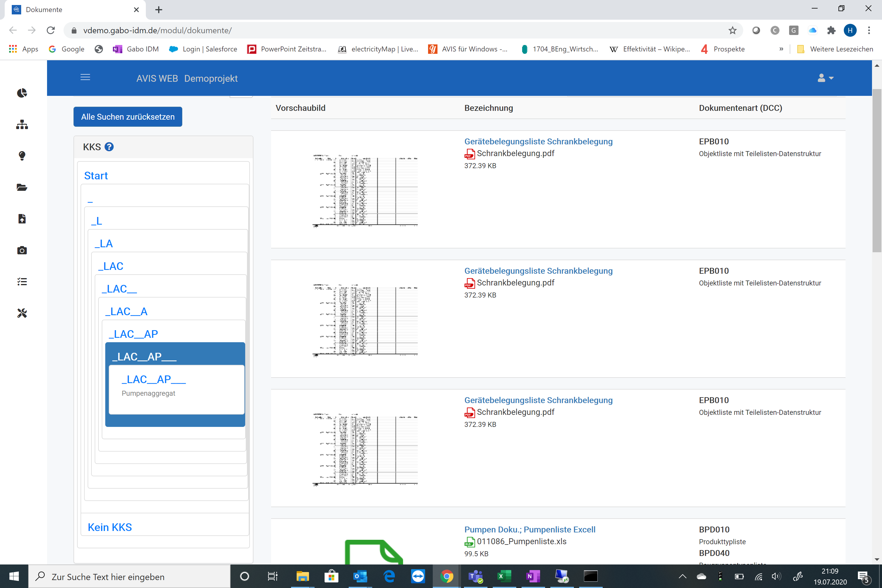Click PDF icon of third Schrankbelegung.pdf
This screenshot has width=882, height=588.
click(470, 412)
